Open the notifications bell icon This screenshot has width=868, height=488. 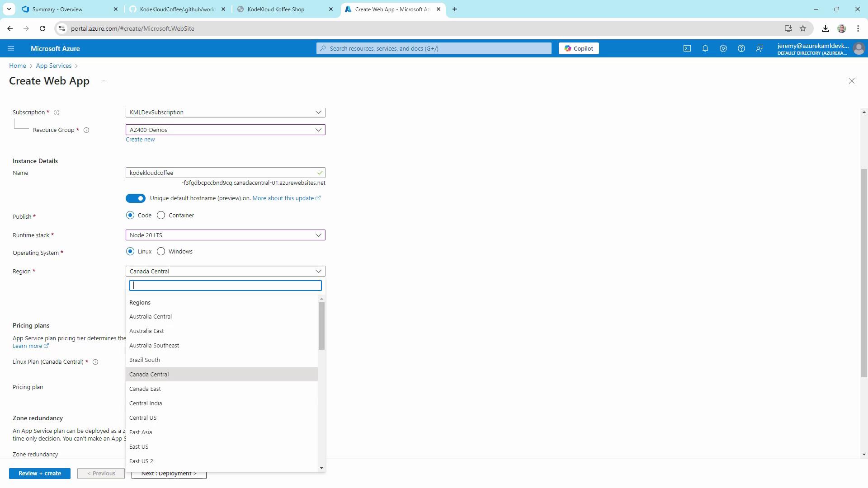click(705, 48)
